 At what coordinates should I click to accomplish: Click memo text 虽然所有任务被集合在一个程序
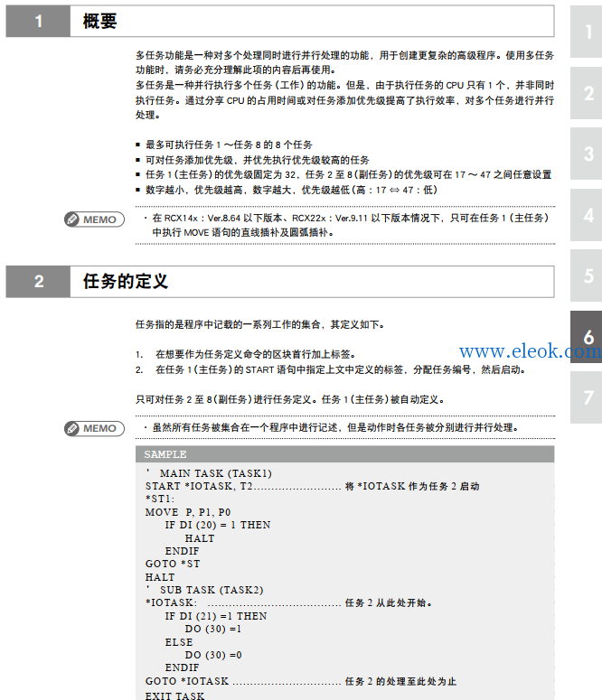[335, 427]
